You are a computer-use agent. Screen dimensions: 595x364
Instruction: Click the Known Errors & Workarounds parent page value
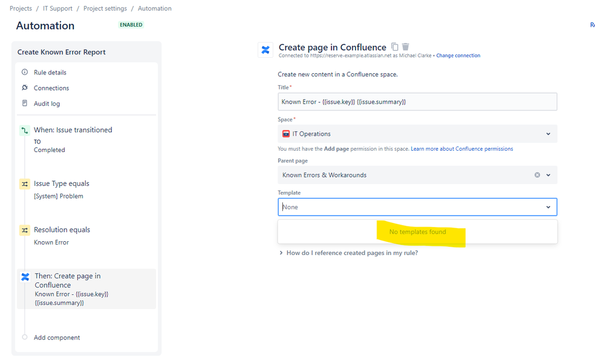click(x=325, y=175)
